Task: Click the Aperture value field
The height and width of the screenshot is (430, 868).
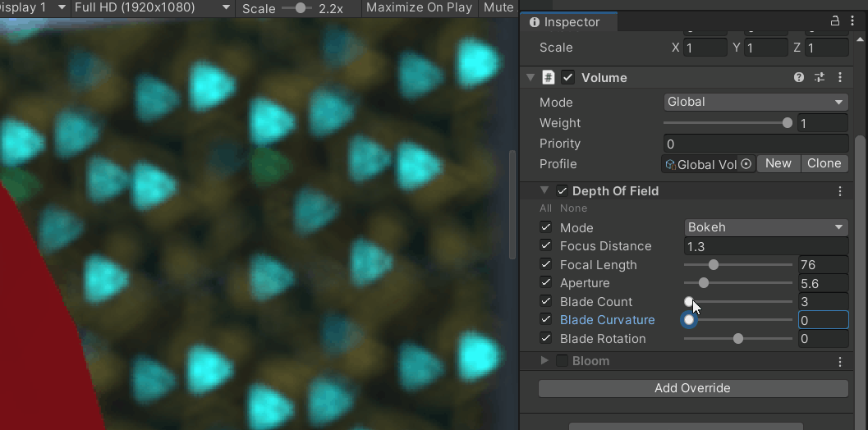Action: (823, 283)
